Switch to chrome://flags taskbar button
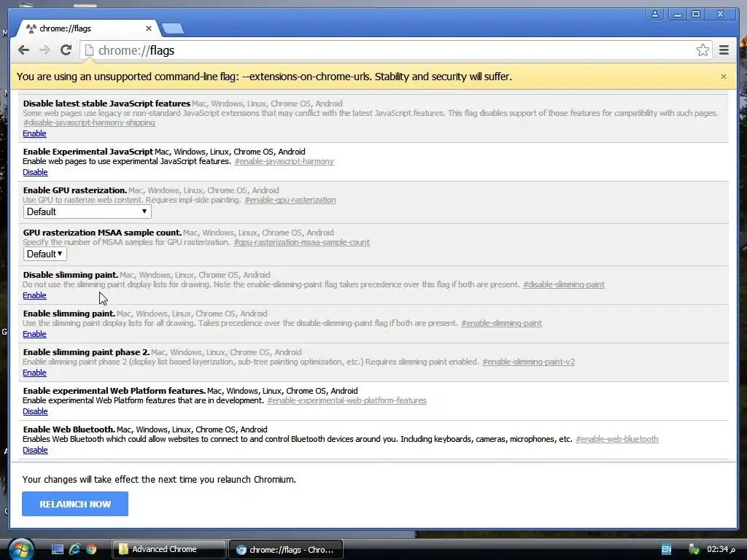747x560 pixels. (286, 550)
